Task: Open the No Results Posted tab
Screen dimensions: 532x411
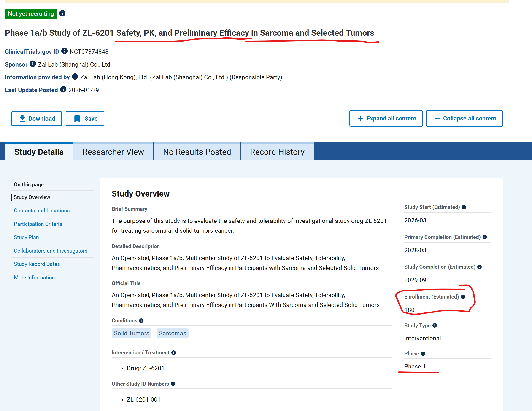Action: pyautogui.click(x=197, y=152)
